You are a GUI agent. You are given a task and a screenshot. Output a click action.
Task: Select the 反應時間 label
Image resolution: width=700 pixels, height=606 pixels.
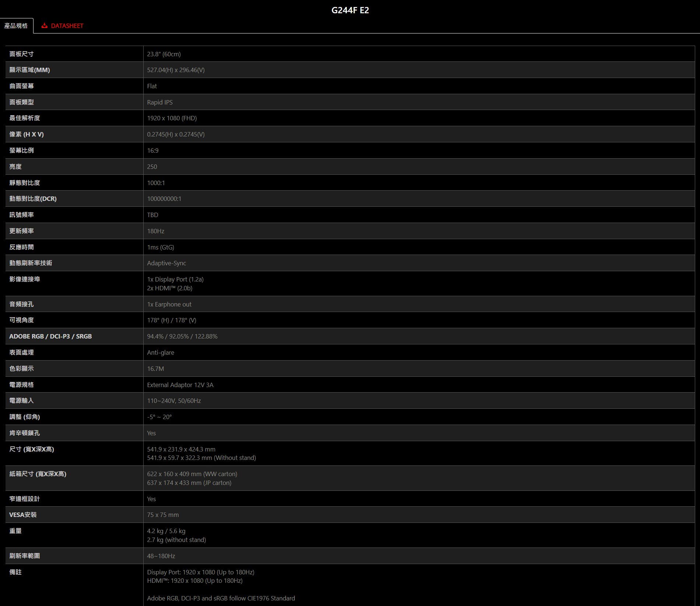point(21,247)
